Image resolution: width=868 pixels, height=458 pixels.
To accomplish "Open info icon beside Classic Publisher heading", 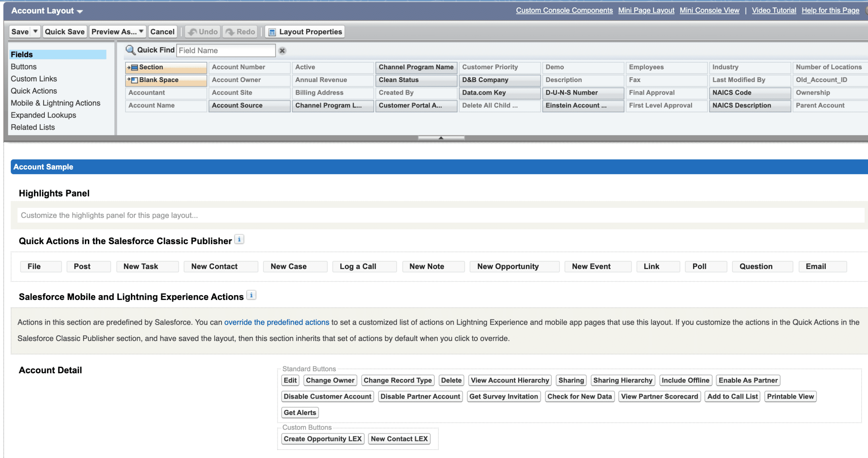I will (239, 239).
